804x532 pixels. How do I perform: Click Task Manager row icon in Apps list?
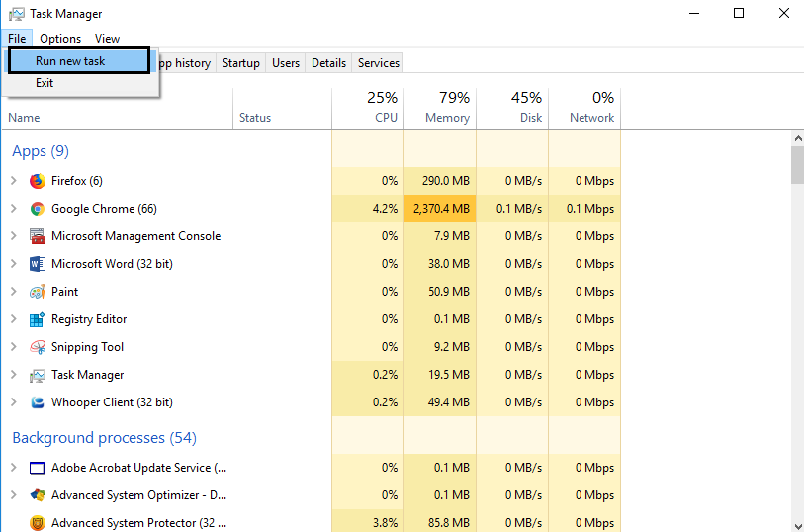coord(38,375)
